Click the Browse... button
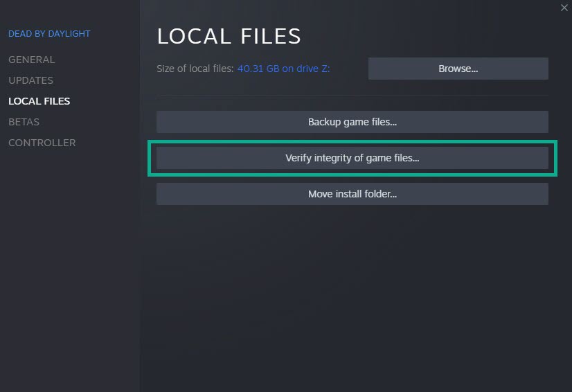Screen dimensions: 572x392 coord(458,69)
